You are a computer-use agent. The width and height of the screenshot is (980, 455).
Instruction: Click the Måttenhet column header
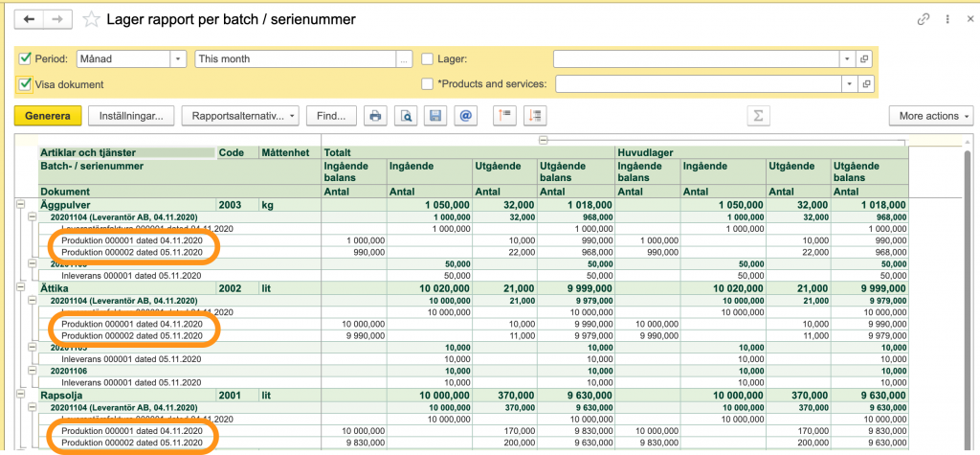(290, 152)
